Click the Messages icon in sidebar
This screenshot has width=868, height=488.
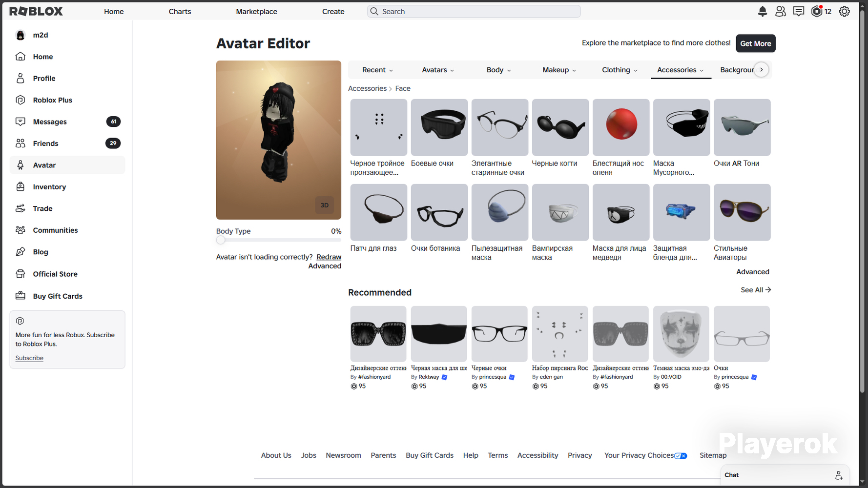21,122
